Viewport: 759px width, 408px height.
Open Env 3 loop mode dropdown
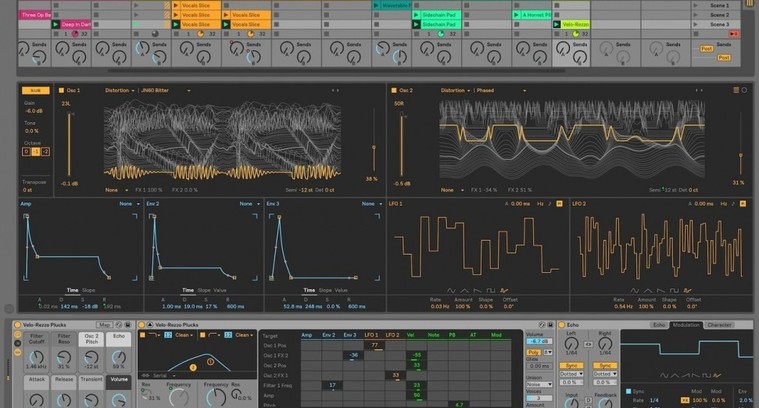372,204
